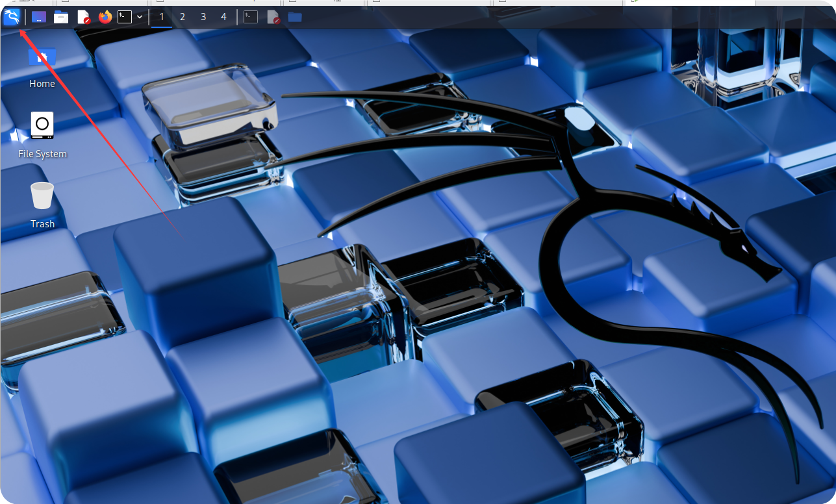
Task: Switch to workspace 4
Action: pyautogui.click(x=224, y=17)
